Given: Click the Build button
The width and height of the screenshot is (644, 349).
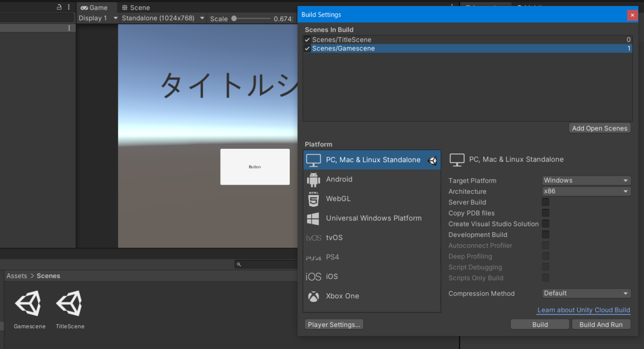Looking at the screenshot, I should (540, 324).
